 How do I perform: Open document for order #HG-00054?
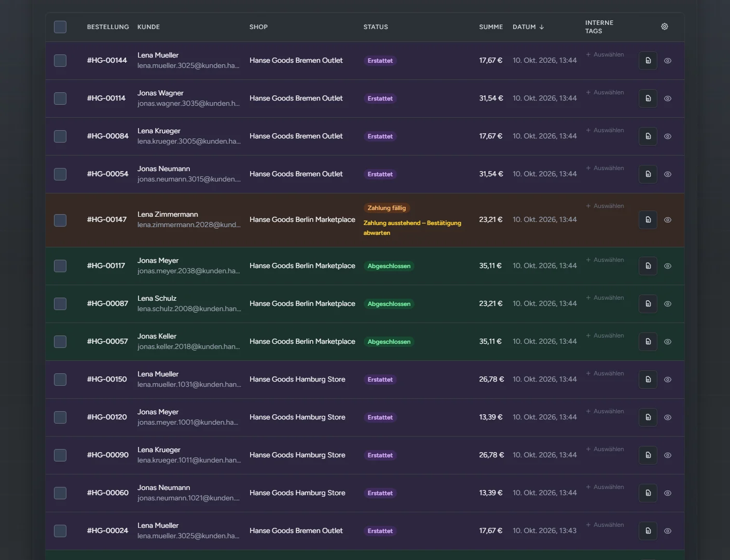pyautogui.click(x=648, y=174)
